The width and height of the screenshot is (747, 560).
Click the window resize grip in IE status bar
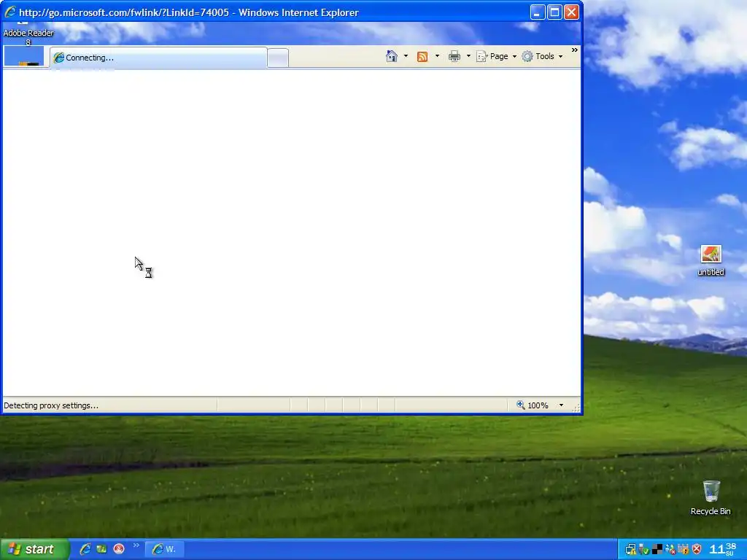pos(576,407)
